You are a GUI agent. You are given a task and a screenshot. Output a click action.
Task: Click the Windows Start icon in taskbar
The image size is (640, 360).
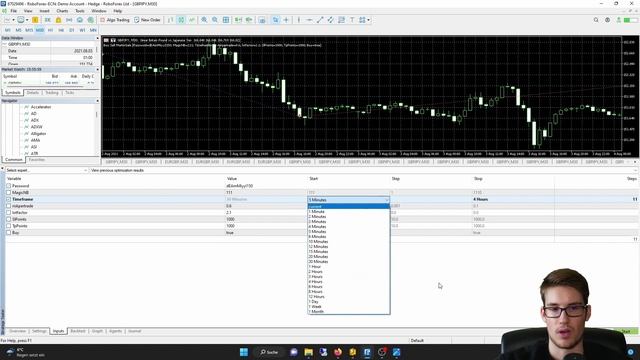click(244, 352)
